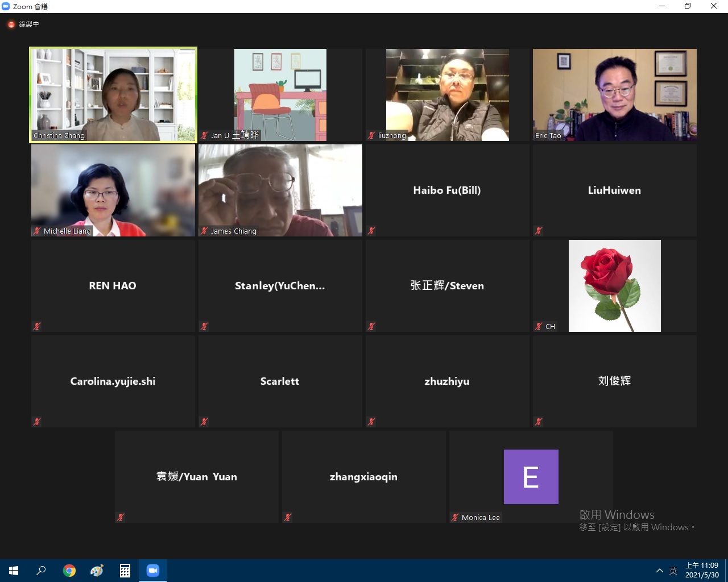Click the red recording indicator icon
The width and height of the screenshot is (728, 582).
(x=11, y=24)
